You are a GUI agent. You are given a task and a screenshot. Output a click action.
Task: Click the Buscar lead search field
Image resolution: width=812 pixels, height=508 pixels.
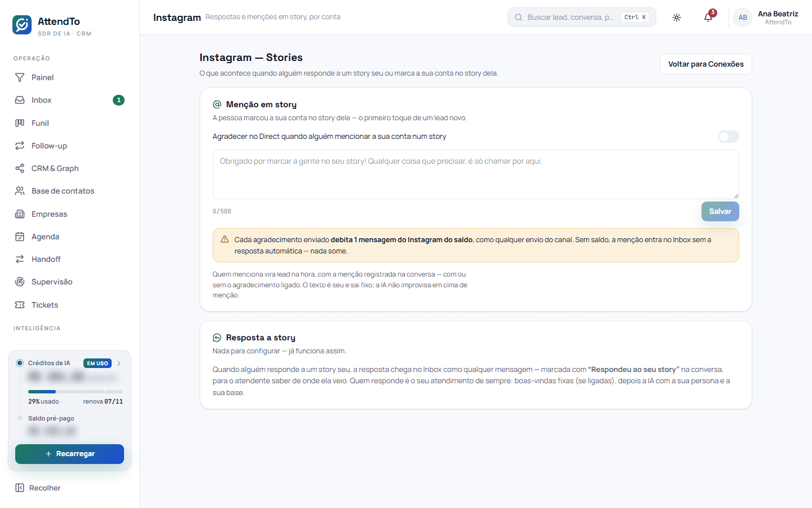(581, 17)
